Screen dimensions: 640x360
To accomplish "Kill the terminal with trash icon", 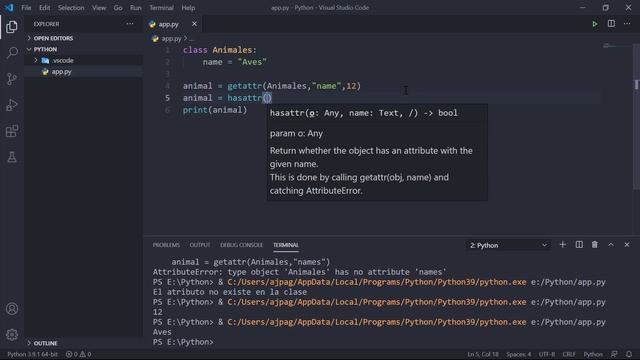I will [595, 244].
